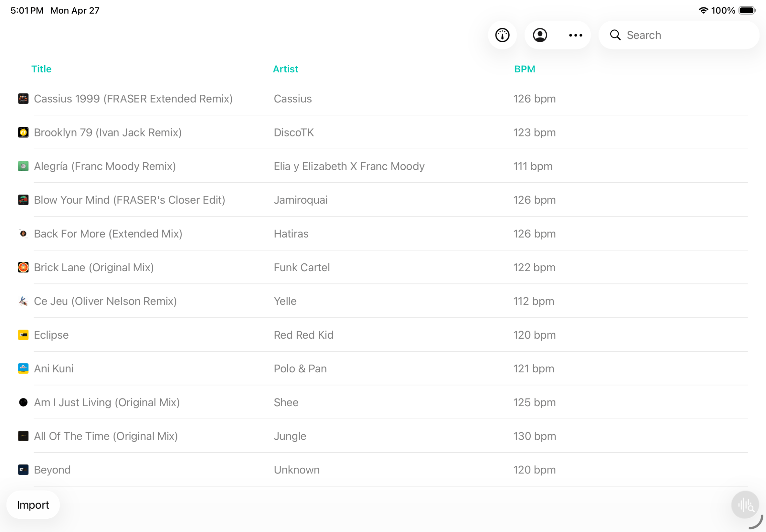Select track Cassius 1999 (FRASER Extended Remix)

click(133, 99)
